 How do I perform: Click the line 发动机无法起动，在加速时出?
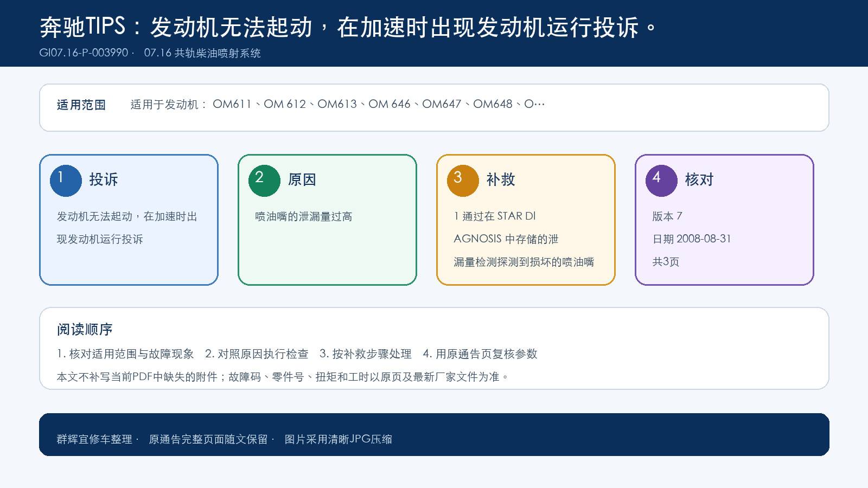pos(127,216)
